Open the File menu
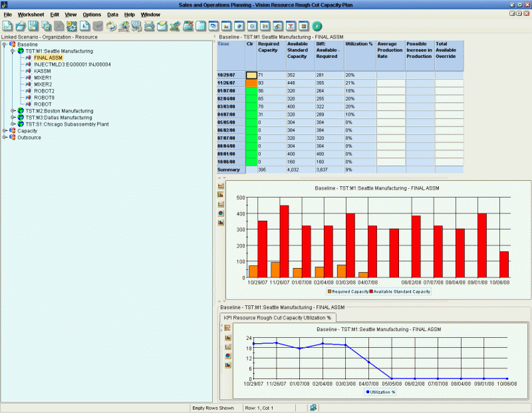This screenshot has height=413, width=532. (x=7, y=15)
